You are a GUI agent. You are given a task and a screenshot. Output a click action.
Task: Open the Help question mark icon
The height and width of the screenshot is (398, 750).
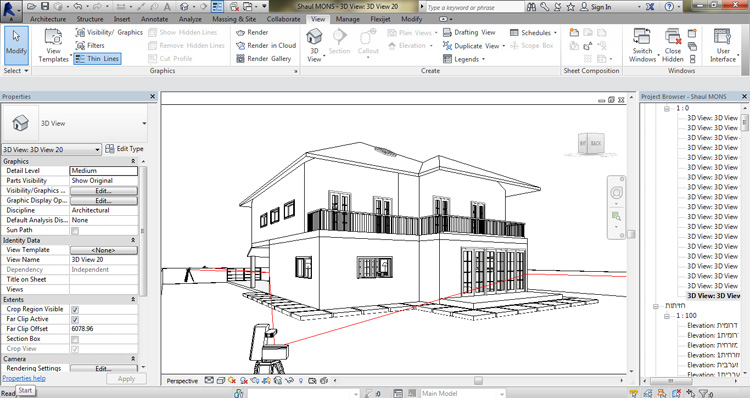tap(669, 7)
